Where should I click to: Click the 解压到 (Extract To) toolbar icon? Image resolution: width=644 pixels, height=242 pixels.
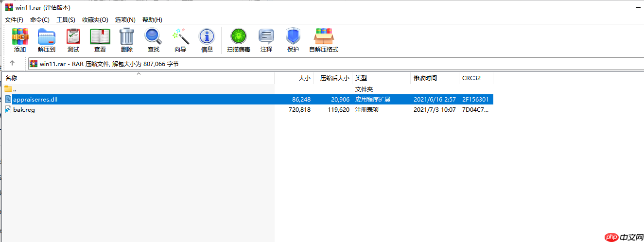pos(47,36)
